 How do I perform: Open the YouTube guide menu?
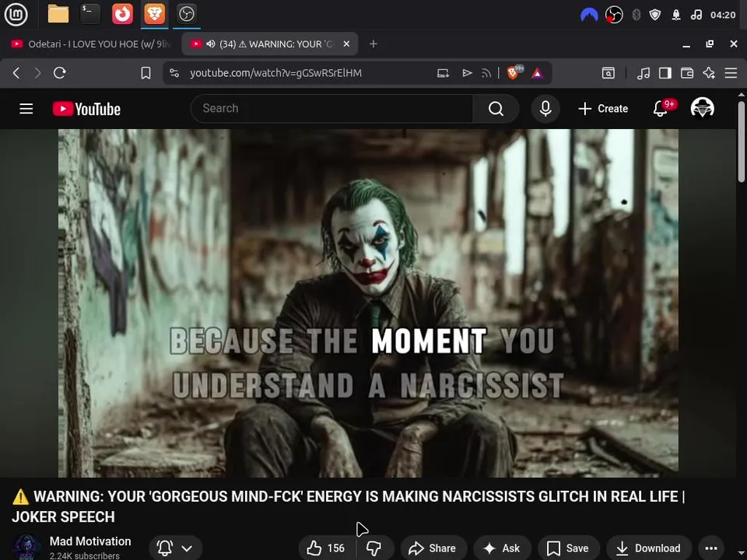pos(26,109)
